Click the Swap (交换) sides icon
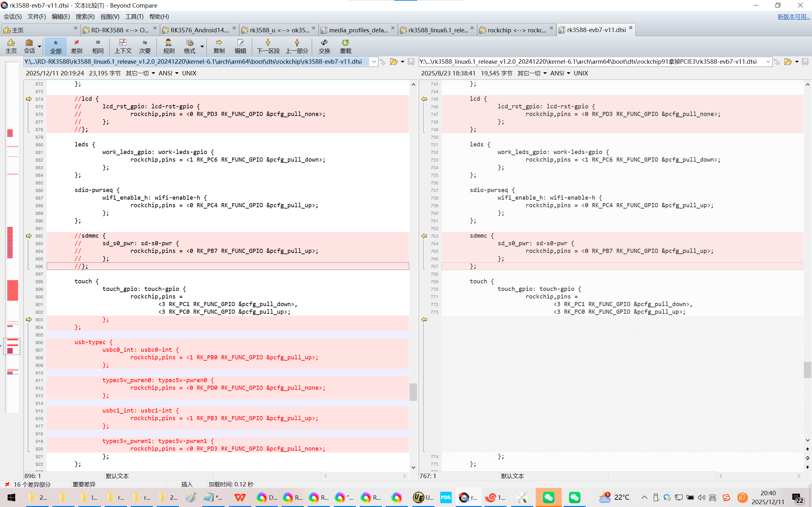The height and width of the screenshot is (507, 812). tap(324, 46)
